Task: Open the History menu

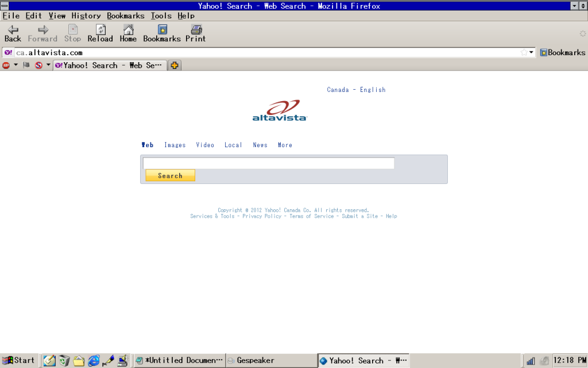Action: [x=86, y=16]
